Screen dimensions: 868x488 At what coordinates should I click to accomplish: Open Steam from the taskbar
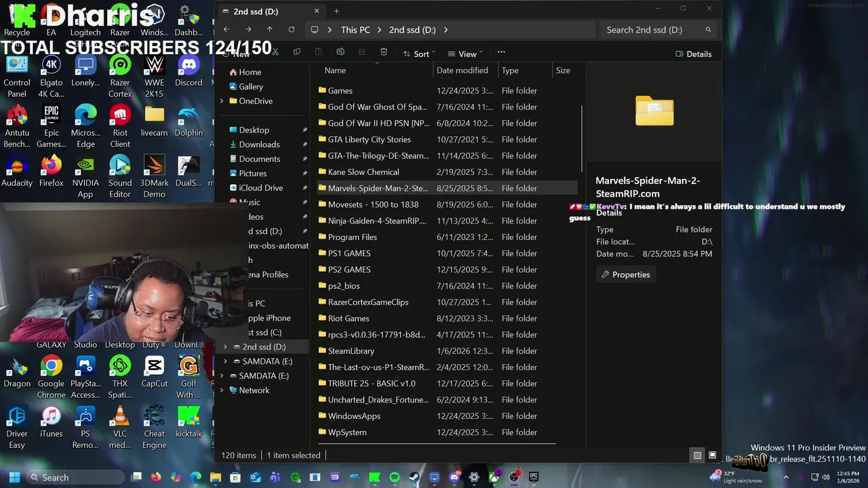415,477
